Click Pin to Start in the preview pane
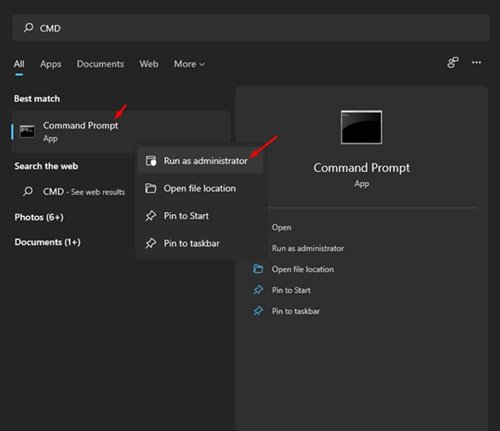This screenshot has height=431, width=500. point(291,290)
